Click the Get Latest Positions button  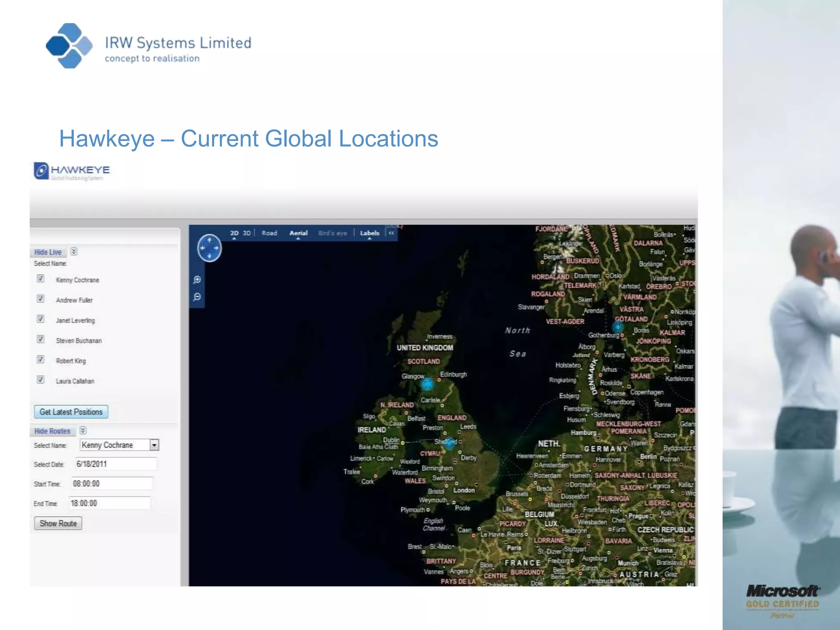pyautogui.click(x=71, y=412)
